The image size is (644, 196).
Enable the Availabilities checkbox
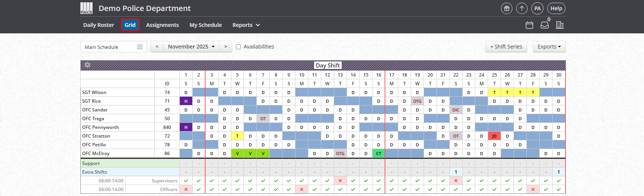(x=239, y=47)
